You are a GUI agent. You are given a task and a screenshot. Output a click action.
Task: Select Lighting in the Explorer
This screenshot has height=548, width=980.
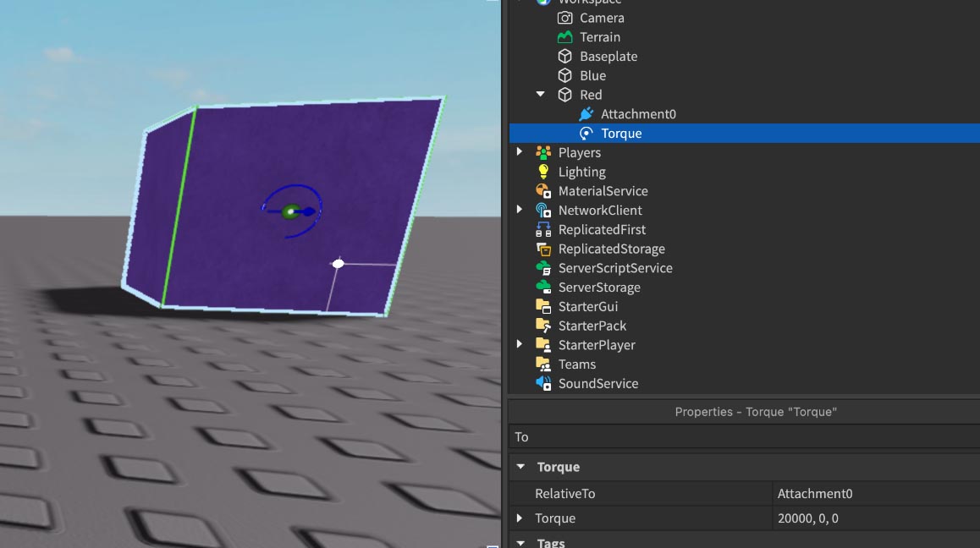tap(581, 172)
